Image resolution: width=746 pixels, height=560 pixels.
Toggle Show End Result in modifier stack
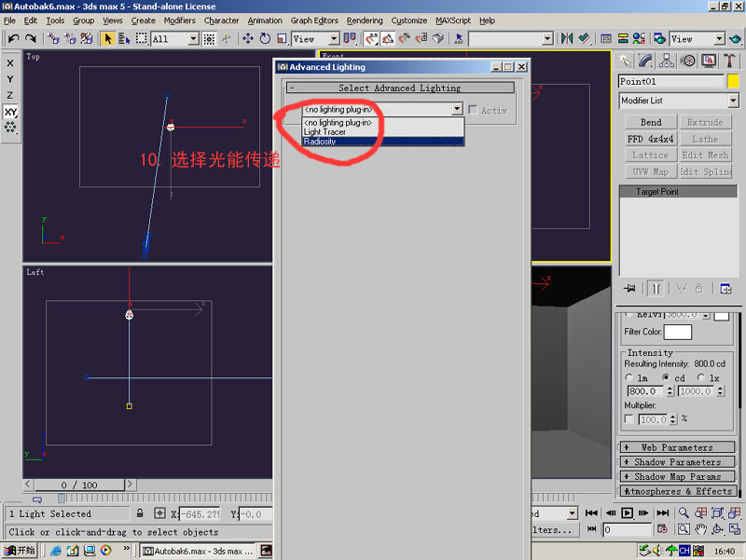tap(656, 289)
